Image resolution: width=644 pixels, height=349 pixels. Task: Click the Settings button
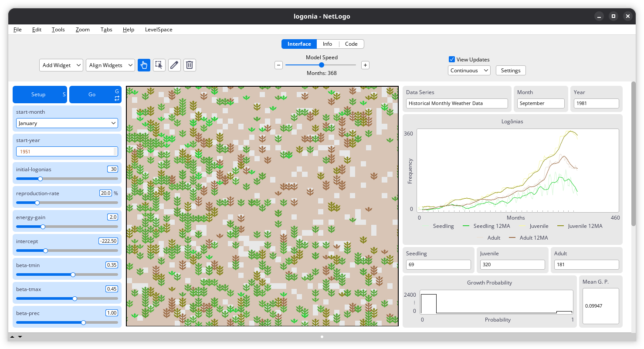tap(510, 71)
